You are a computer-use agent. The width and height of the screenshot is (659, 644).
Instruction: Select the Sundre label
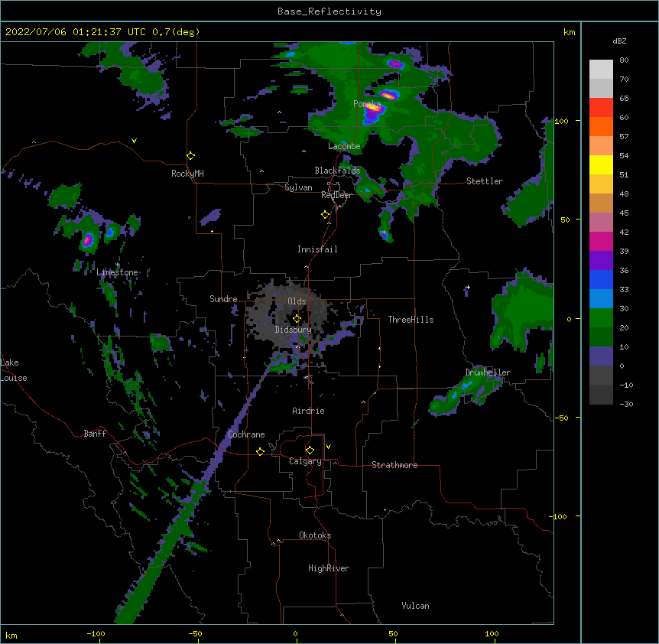pyautogui.click(x=223, y=299)
